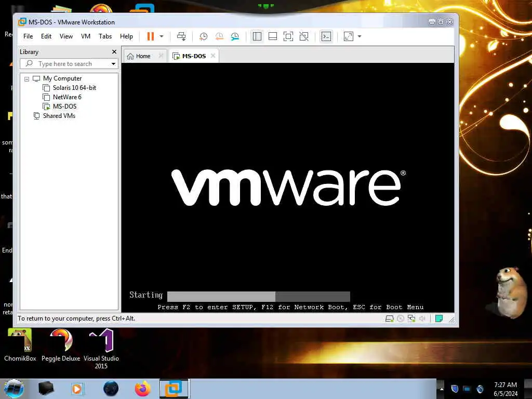This screenshot has height=399, width=532.
Task: Take a snapshot of this virtual machine
Action: click(x=203, y=36)
